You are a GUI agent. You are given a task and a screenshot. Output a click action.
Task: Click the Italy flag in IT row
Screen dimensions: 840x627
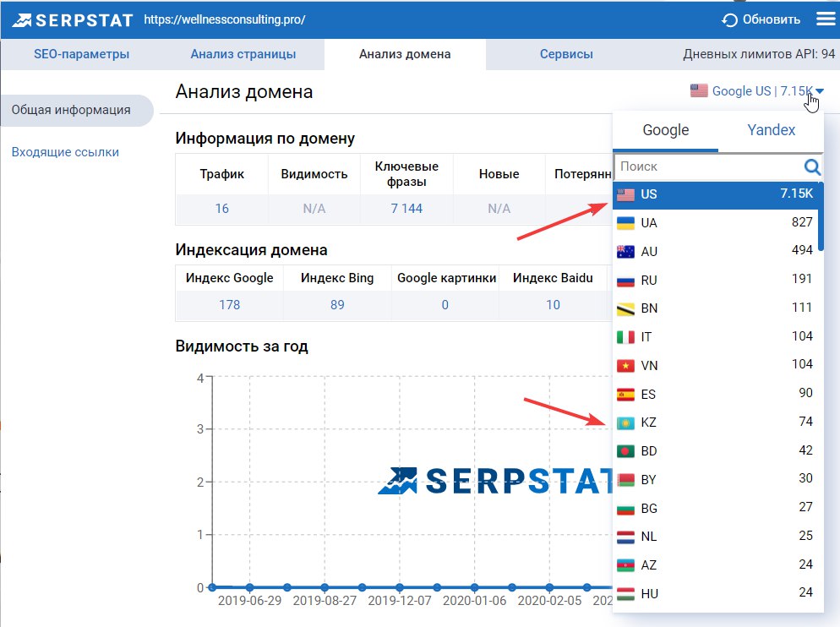pos(625,337)
